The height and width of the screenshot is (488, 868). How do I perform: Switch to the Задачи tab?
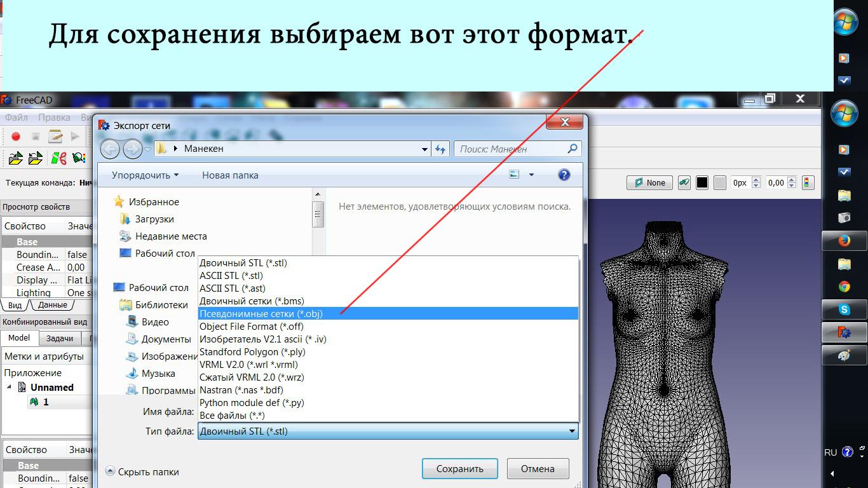[x=60, y=338]
